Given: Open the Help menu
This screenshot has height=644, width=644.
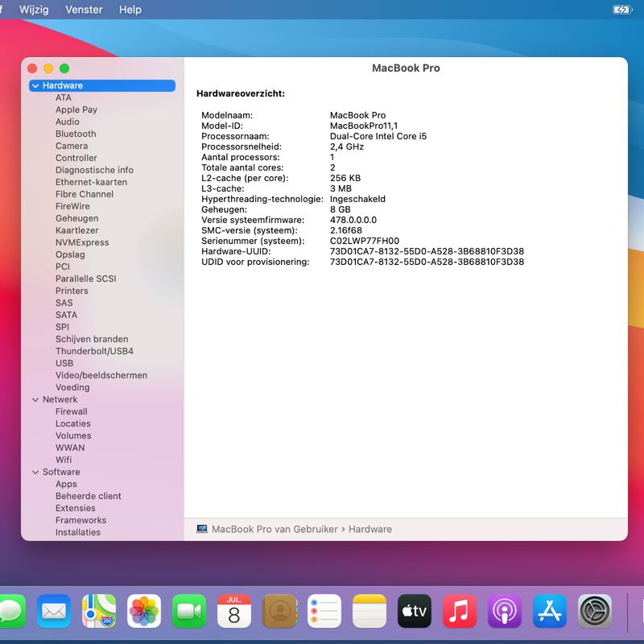Looking at the screenshot, I should [130, 10].
